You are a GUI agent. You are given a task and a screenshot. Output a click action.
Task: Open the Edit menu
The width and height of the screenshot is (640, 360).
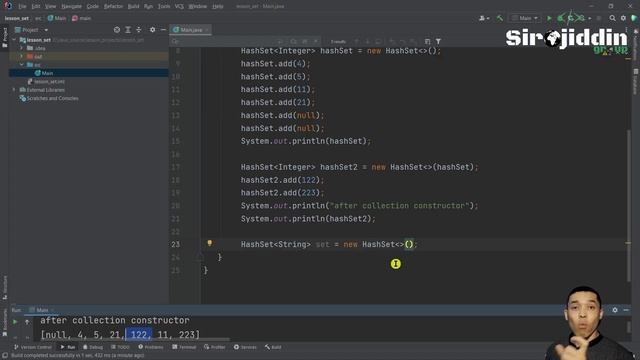point(36,7)
